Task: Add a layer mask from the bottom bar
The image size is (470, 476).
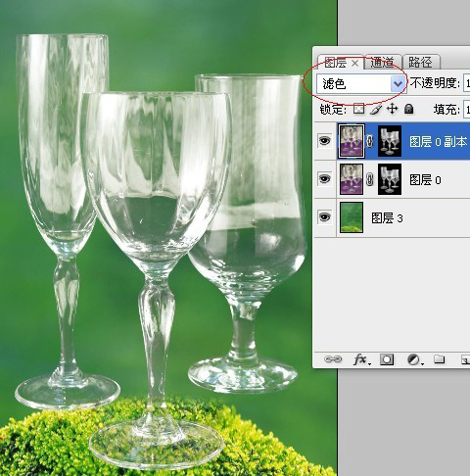Action: [x=387, y=359]
